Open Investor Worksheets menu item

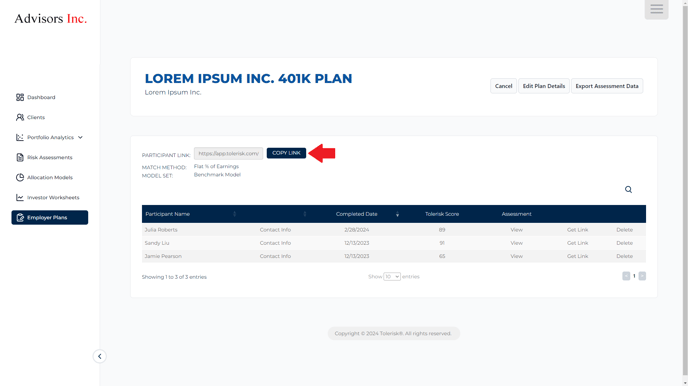click(53, 197)
